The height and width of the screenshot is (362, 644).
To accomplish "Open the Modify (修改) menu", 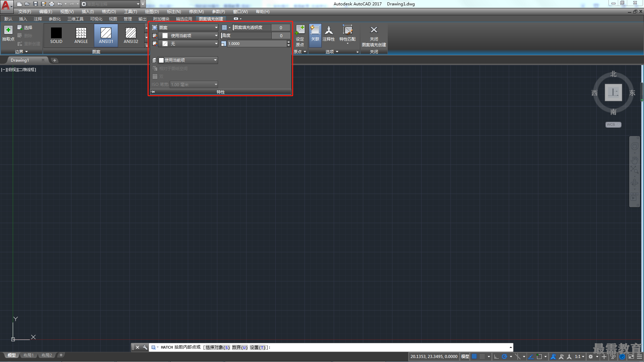I will (x=196, y=12).
